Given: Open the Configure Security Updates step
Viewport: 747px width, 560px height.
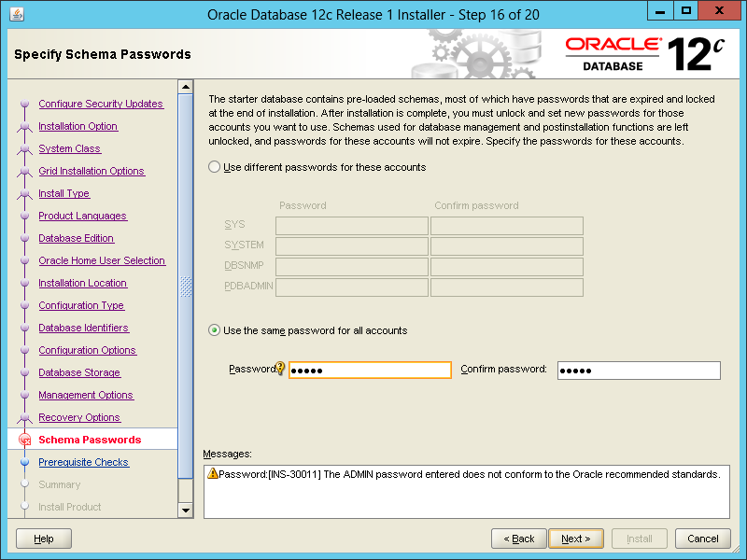Looking at the screenshot, I should [101, 104].
